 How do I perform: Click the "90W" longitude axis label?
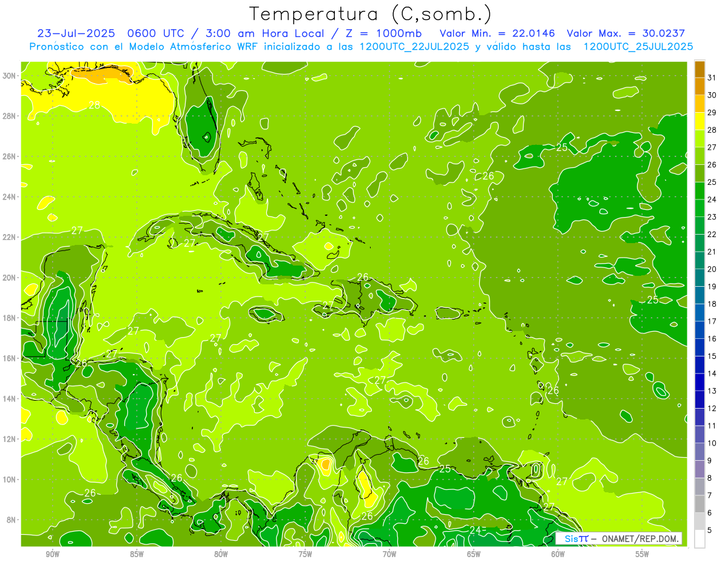tap(52, 555)
